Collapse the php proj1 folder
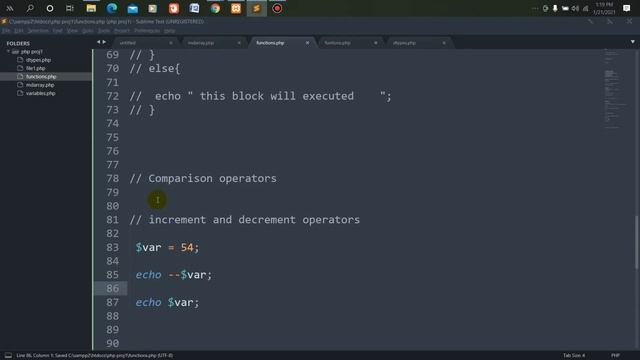This screenshot has width=640, height=360. point(8,52)
